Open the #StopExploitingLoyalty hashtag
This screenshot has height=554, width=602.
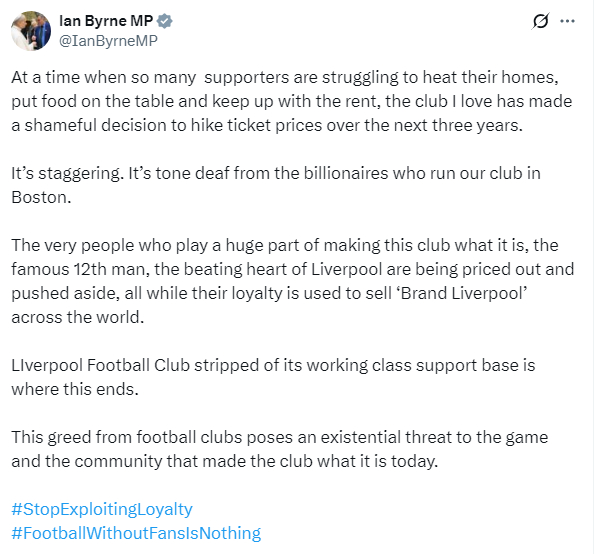click(x=102, y=509)
